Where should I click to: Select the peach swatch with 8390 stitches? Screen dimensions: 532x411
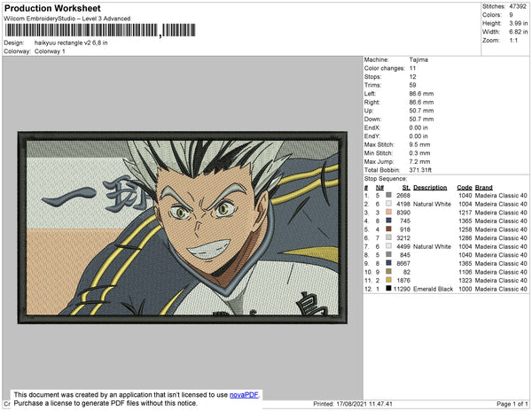[388, 212]
